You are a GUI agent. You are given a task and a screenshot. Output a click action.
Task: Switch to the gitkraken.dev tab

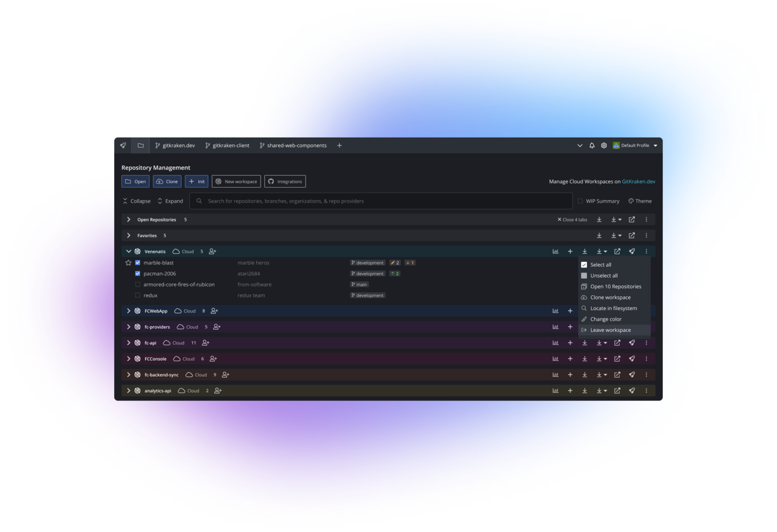(x=175, y=146)
